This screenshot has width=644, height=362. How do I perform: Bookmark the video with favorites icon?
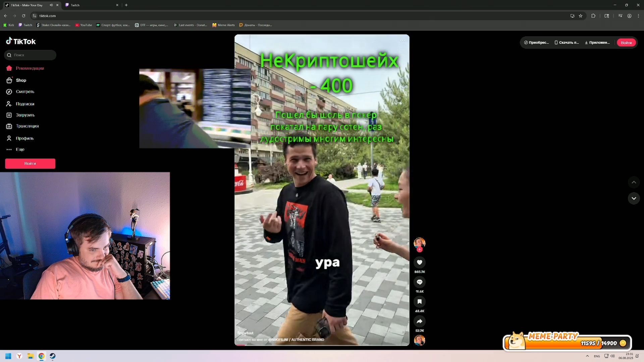[x=419, y=302]
